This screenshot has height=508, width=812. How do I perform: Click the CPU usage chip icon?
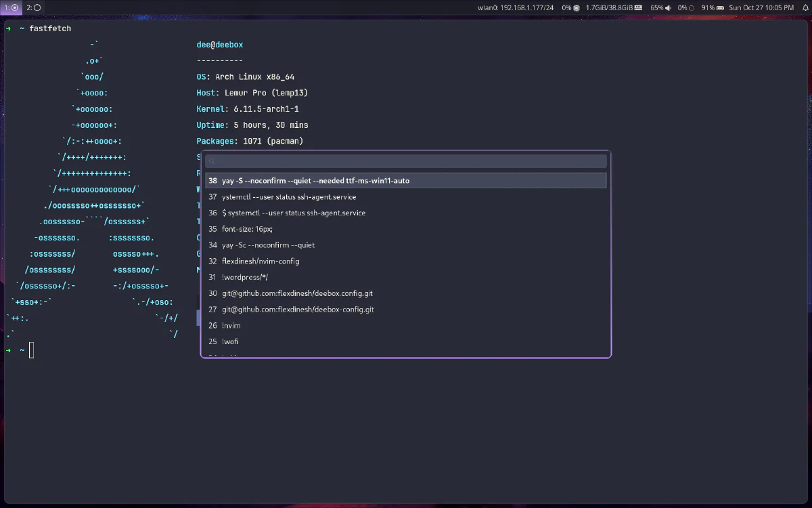(x=577, y=7)
